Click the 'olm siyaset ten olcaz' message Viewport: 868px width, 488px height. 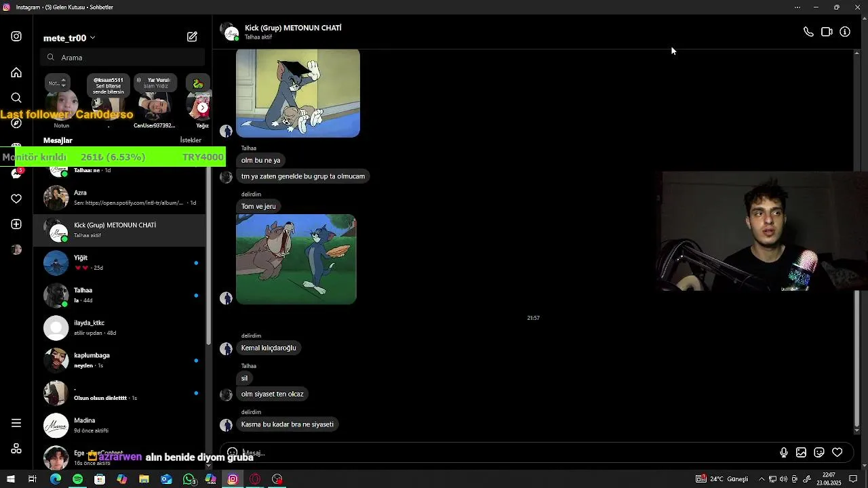273,394
